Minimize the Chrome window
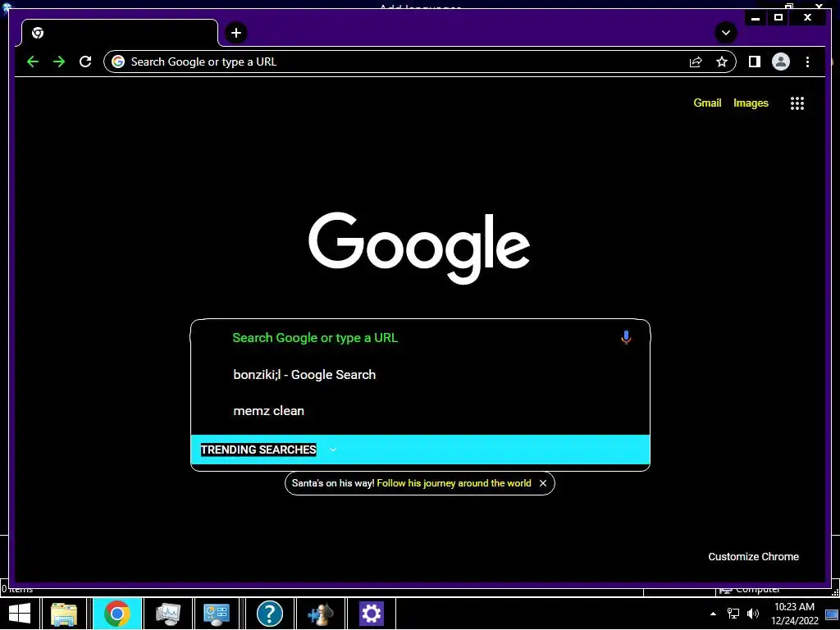The height and width of the screenshot is (630, 840). pyautogui.click(x=756, y=18)
